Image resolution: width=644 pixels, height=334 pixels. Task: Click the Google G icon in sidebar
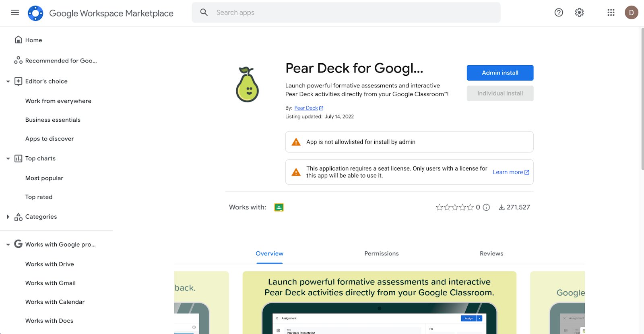point(18,244)
